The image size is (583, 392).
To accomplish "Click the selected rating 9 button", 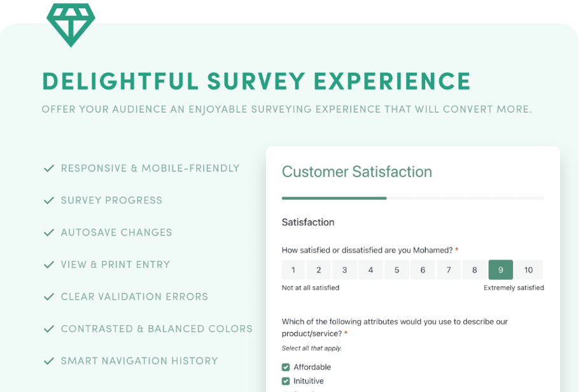I will (x=501, y=270).
